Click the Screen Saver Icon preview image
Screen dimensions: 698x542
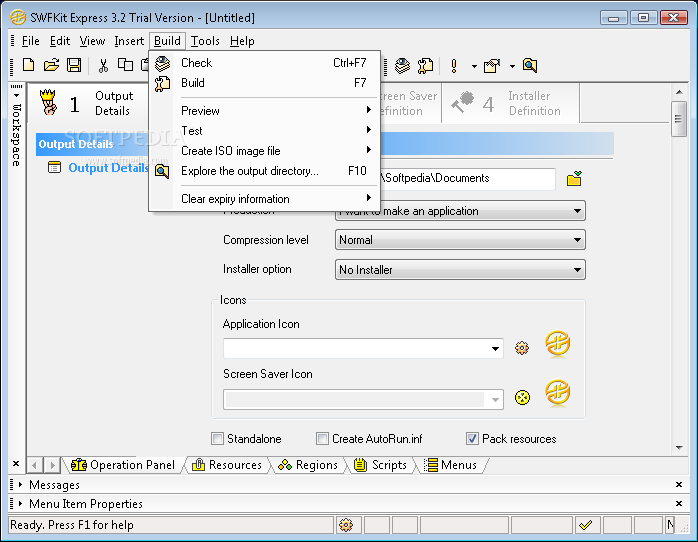click(557, 393)
